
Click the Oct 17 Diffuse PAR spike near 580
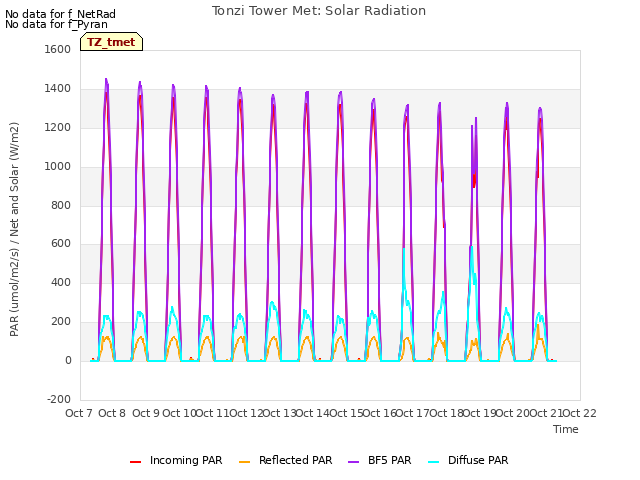click(404, 250)
